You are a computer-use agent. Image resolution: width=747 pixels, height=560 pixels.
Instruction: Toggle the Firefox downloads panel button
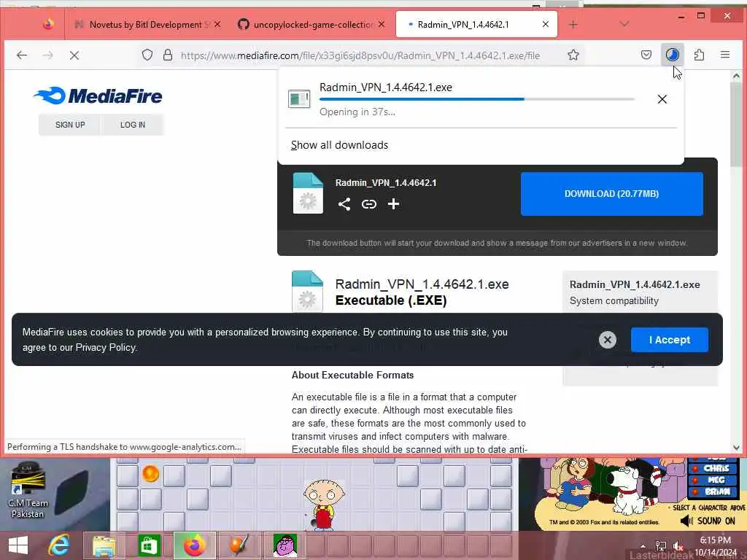point(672,55)
